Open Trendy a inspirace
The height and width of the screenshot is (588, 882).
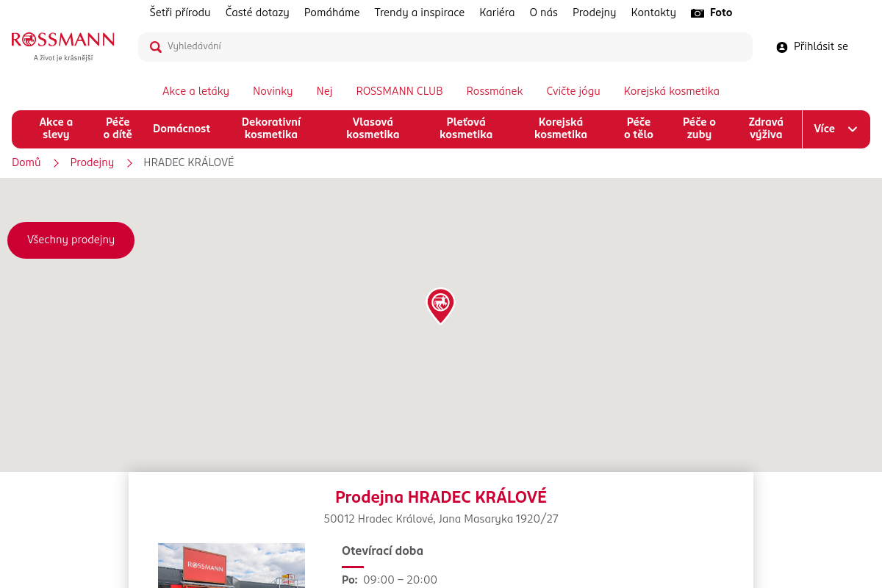click(420, 12)
